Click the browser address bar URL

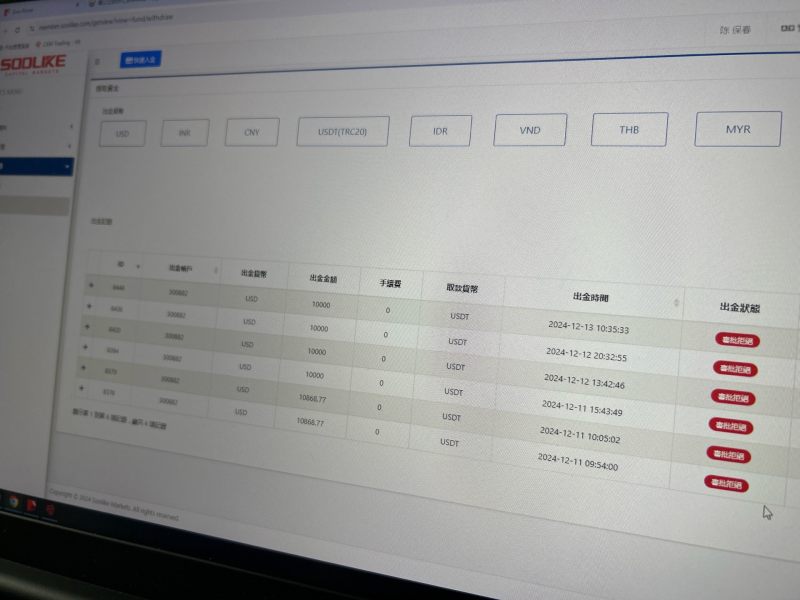point(106,21)
